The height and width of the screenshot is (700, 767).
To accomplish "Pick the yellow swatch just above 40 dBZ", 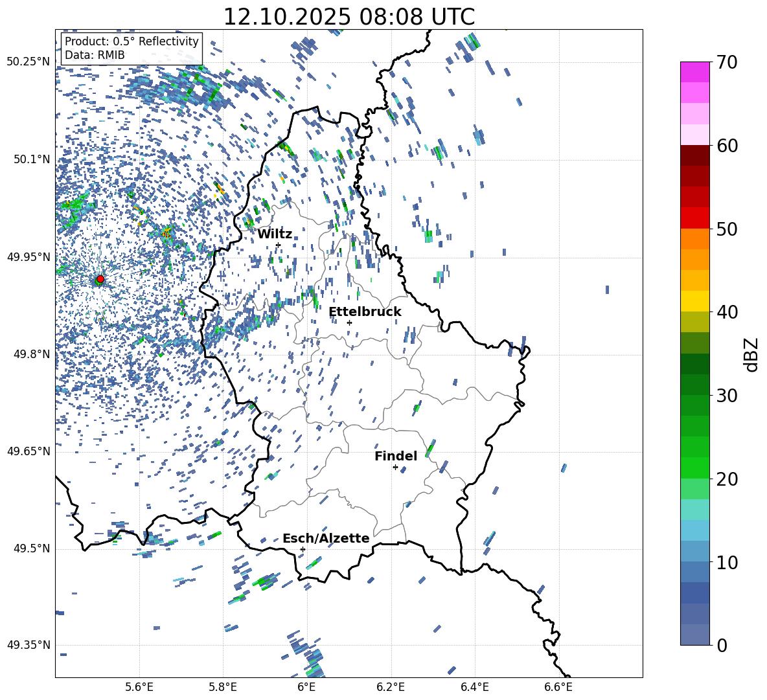I will (x=694, y=301).
